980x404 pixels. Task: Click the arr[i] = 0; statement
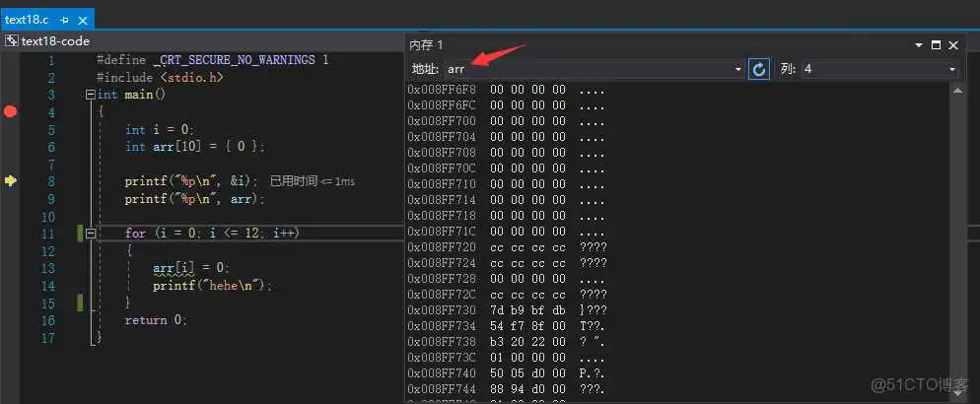tap(192, 268)
